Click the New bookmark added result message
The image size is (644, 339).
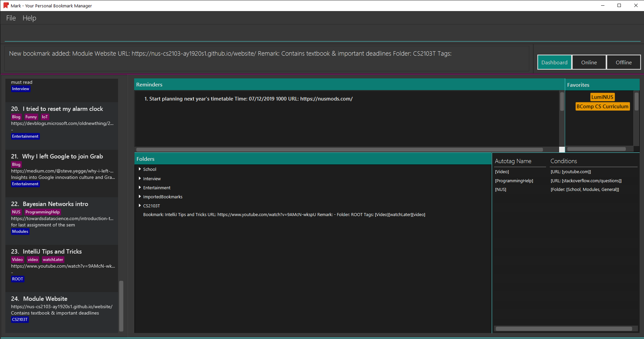(230, 54)
